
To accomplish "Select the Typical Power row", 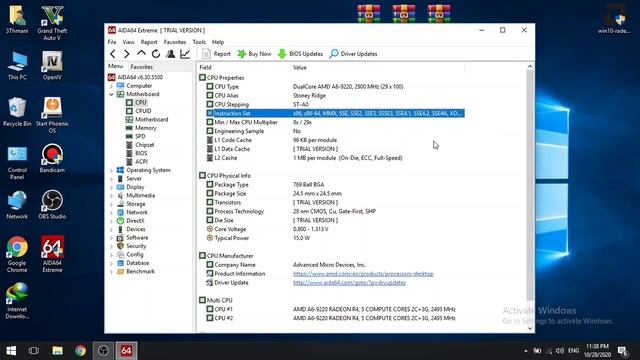I will (x=335, y=238).
